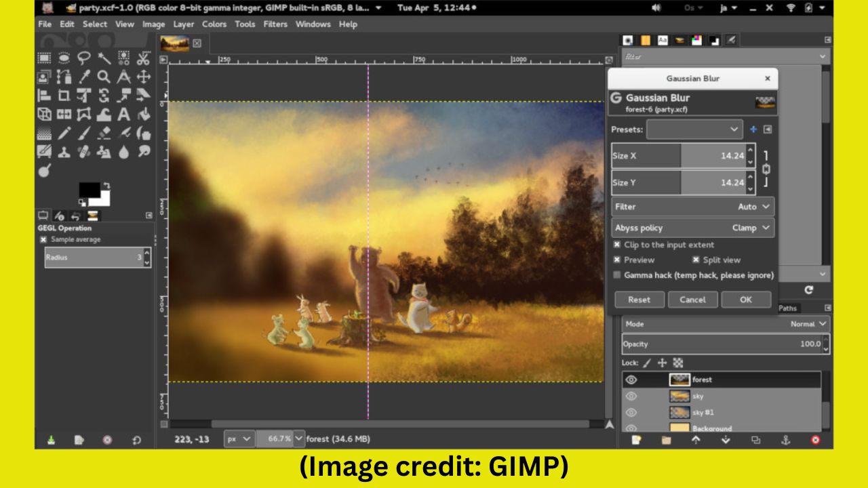Open the File menu
The image size is (868, 488).
pyautogui.click(x=45, y=24)
